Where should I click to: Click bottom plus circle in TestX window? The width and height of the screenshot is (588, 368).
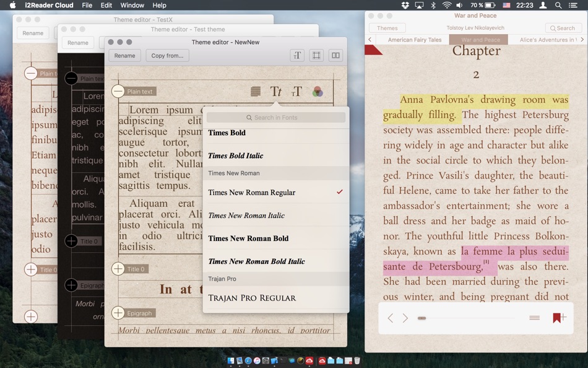pos(31,317)
